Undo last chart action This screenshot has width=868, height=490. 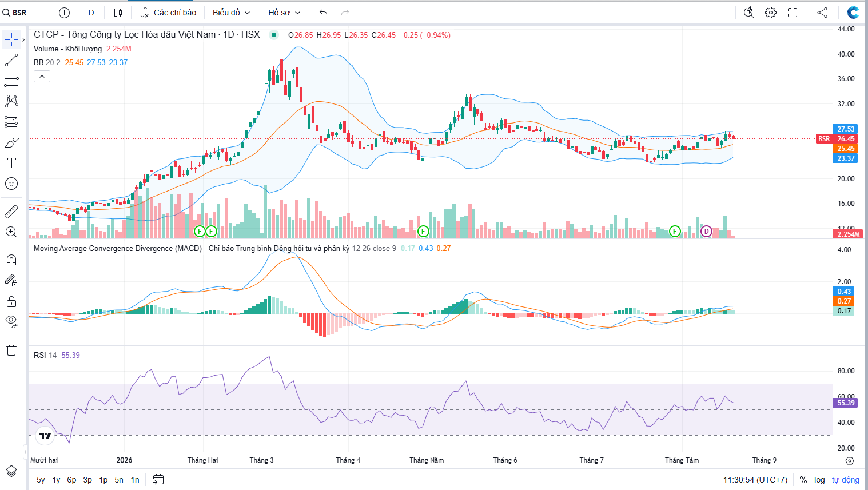tap(324, 13)
